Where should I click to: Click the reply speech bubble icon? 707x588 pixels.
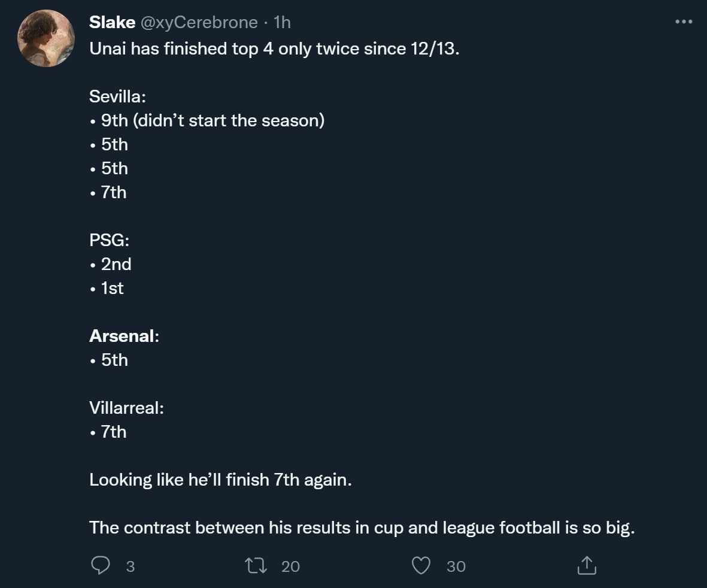coord(101,565)
